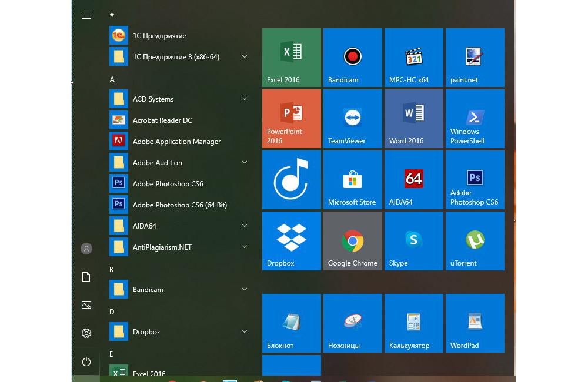Open the Word 2016 tile
The image size is (588, 382).
coord(413,119)
